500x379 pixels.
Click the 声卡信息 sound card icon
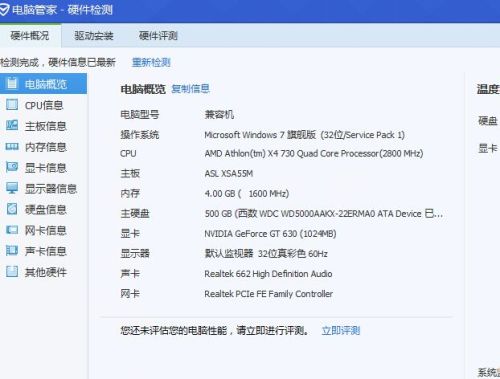point(12,251)
